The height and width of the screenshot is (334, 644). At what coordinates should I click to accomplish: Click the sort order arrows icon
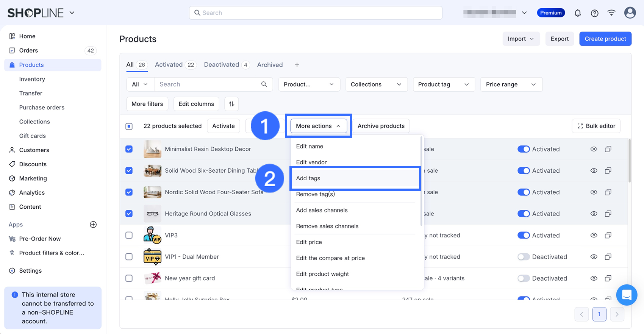[231, 104]
